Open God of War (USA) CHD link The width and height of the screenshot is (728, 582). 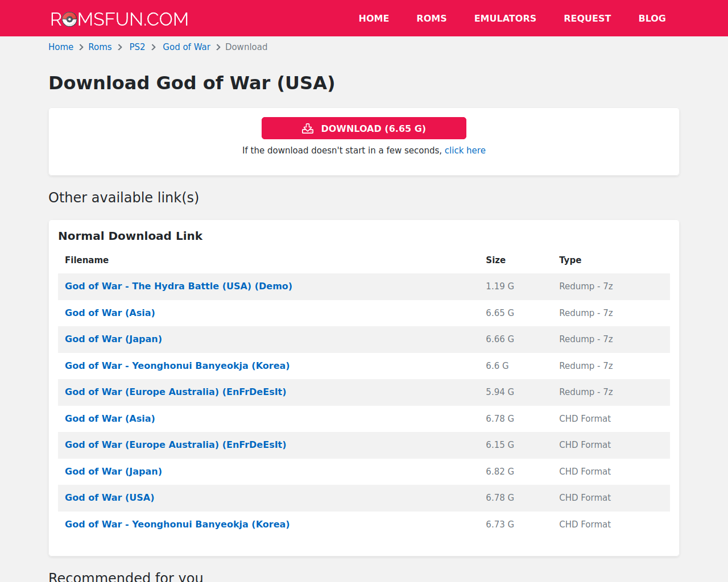[110, 498]
